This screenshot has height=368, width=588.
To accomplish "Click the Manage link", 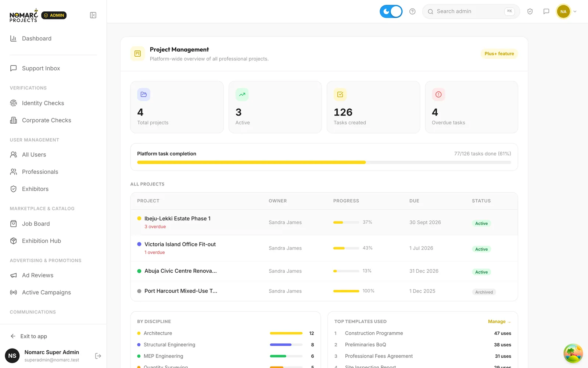I will 499,322.
